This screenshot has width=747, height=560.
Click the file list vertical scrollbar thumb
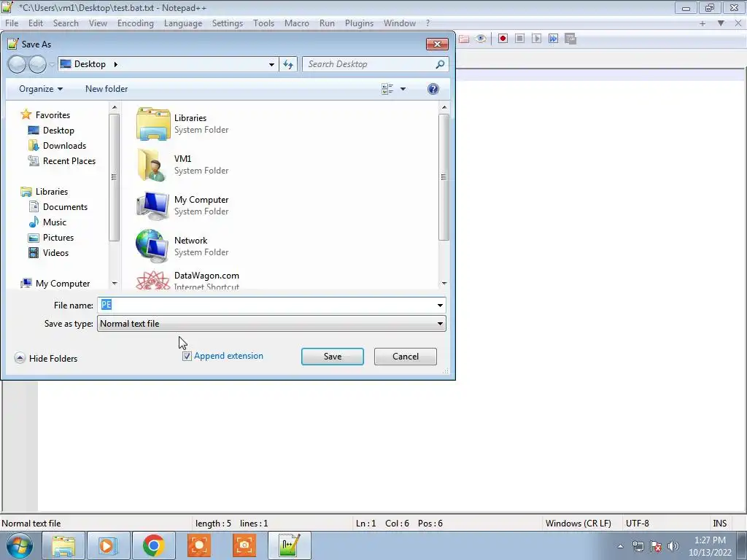point(444,177)
